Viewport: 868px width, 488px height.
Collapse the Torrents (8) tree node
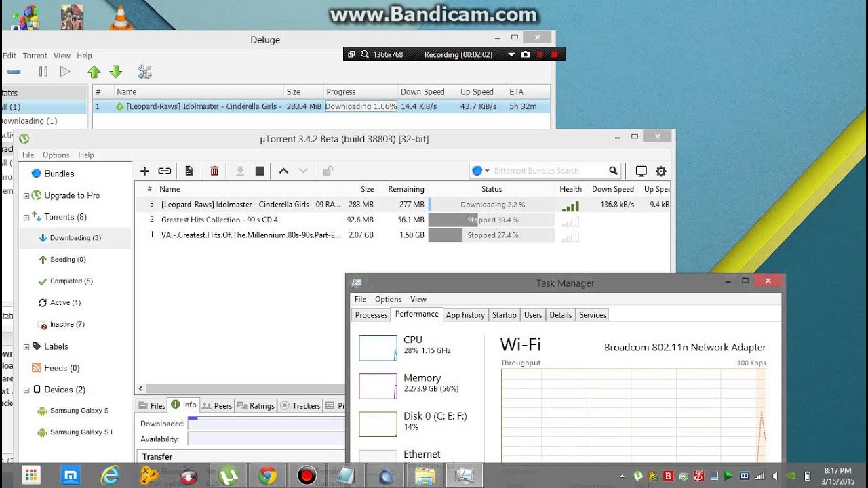pos(26,218)
